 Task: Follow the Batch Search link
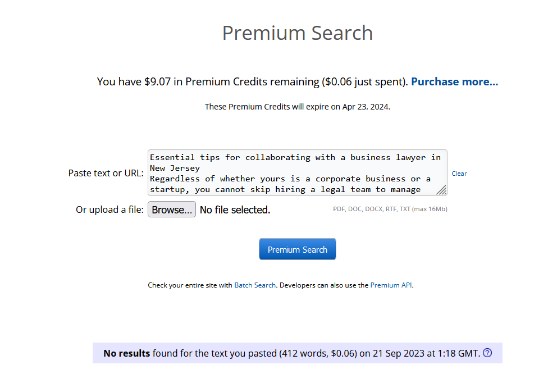tap(255, 285)
